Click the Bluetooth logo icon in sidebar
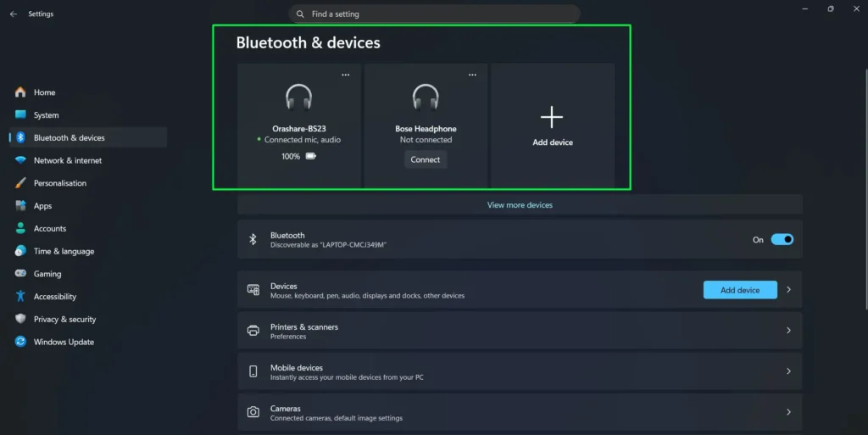The width and height of the screenshot is (868, 435). pyautogui.click(x=20, y=137)
